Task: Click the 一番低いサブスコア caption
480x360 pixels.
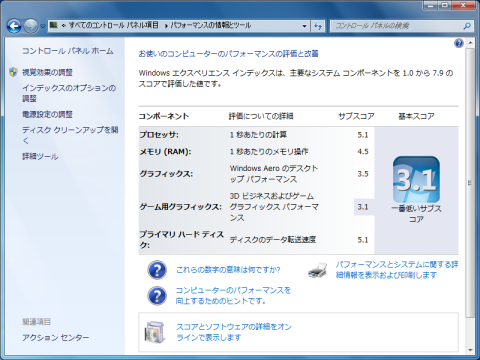Action: pos(416,214)
